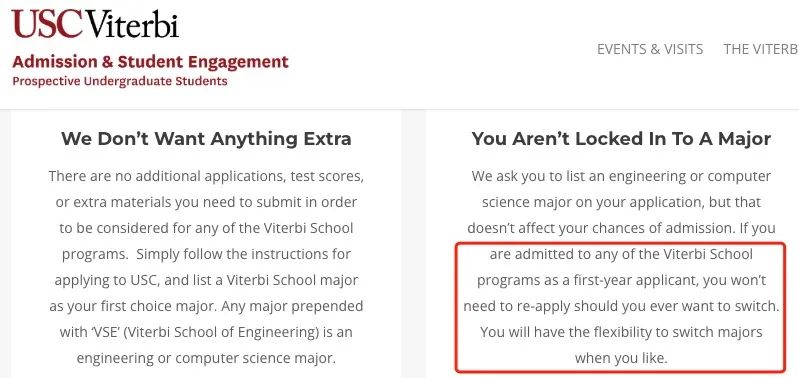
Task: Click the 'We Don't Want Anything Extra' heading
Action: coord(206,139)
